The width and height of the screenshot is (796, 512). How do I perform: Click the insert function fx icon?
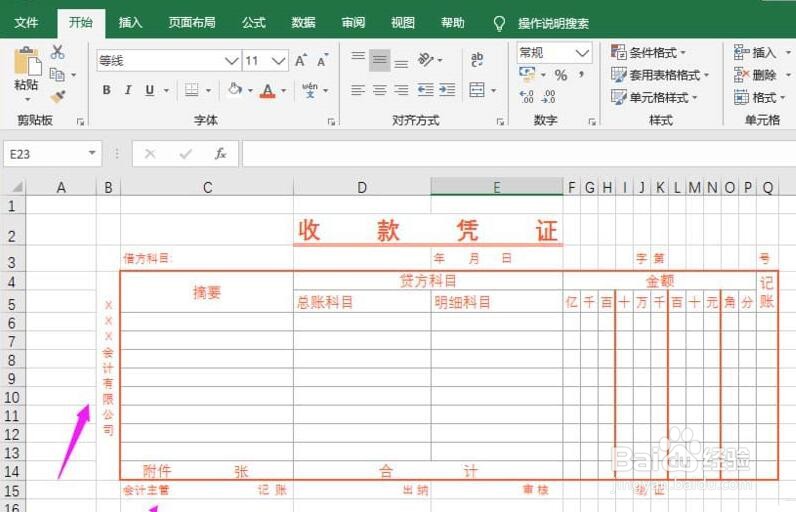[220, 154]
